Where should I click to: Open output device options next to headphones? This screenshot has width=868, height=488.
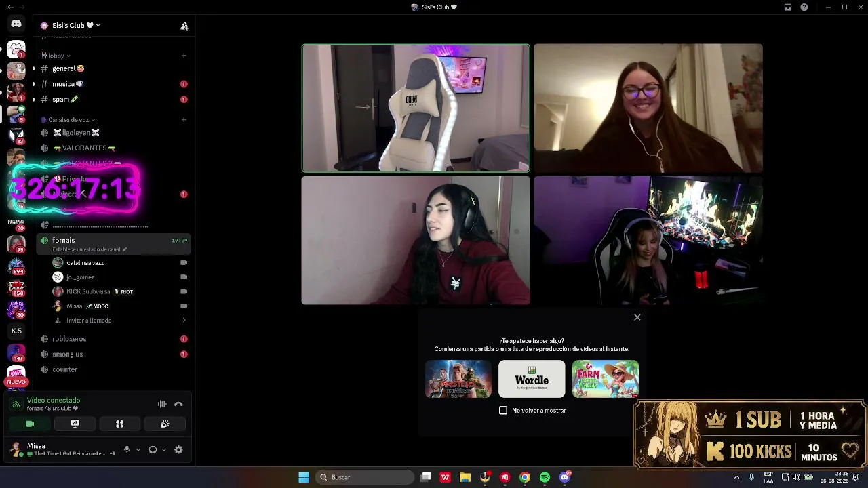[x=164, y=450]
